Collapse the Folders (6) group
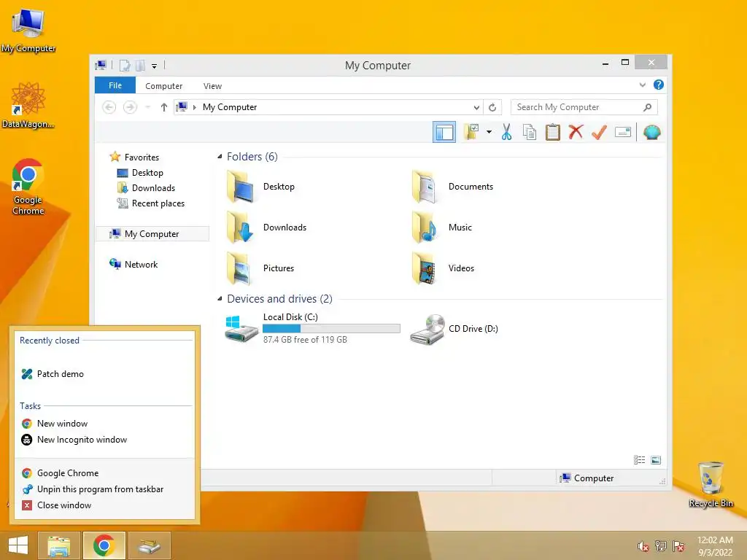The height and width of the screenshot is (560, 747). click(220, 156)
